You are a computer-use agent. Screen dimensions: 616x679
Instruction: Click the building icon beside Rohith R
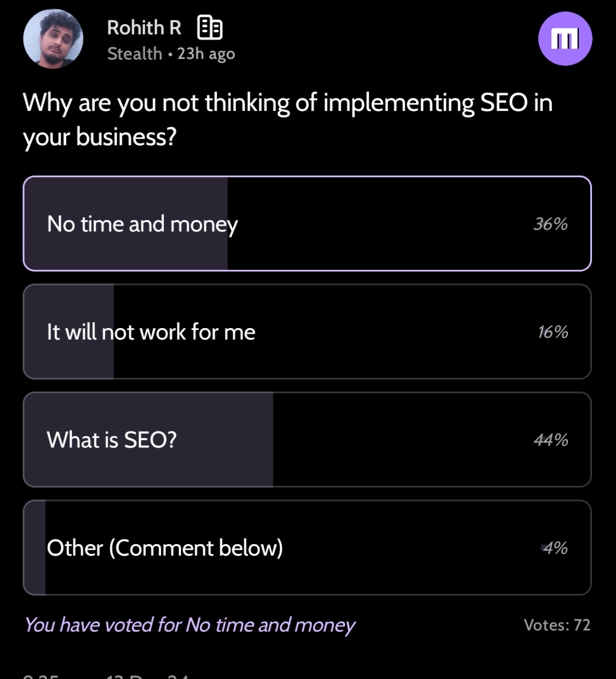(x=209, y=27)
